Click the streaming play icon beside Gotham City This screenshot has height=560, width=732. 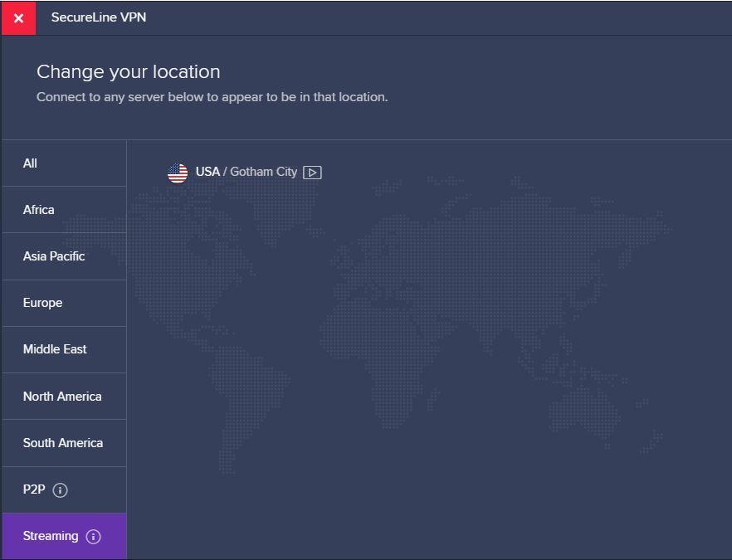point(312,173)
